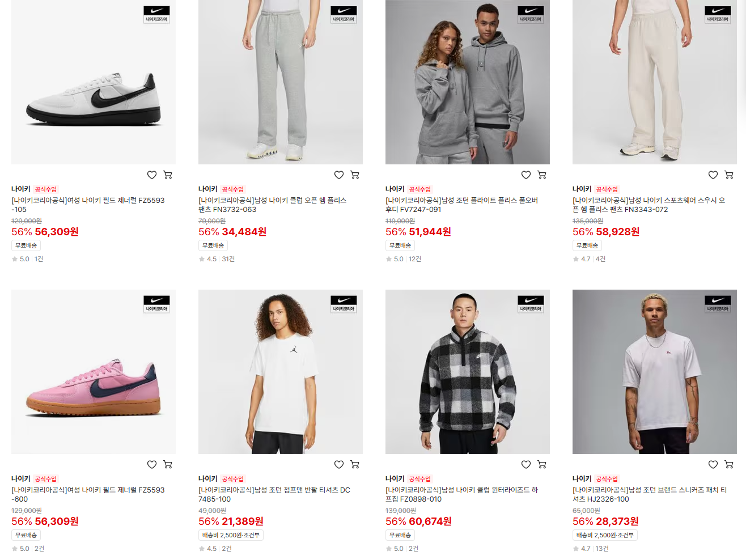Add Field General FZ5593-105 to cart
746x560 pixels.
[168, 175]
